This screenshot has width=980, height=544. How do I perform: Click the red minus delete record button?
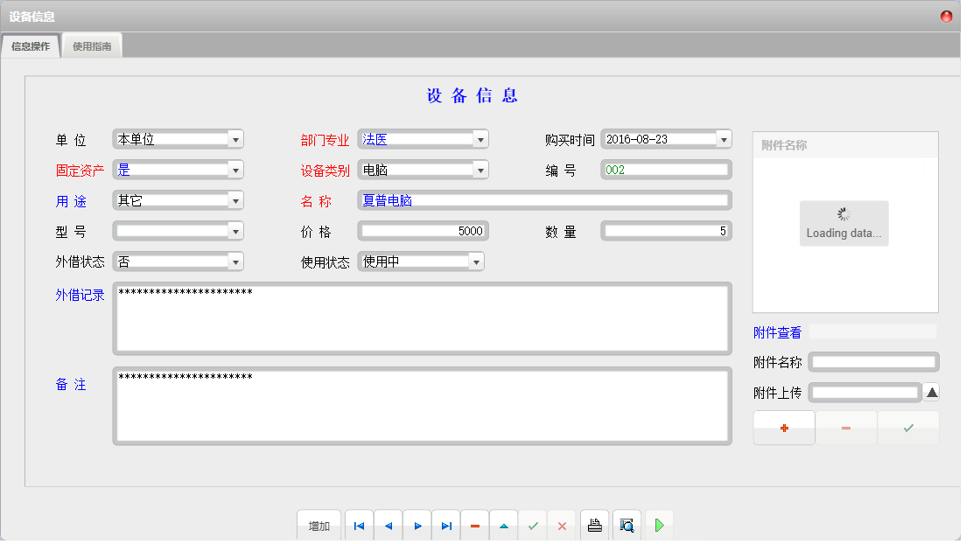[475, 526]
